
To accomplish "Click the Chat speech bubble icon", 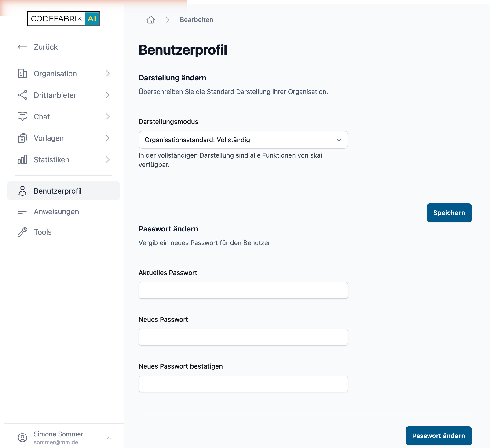I will coord(22,116).
